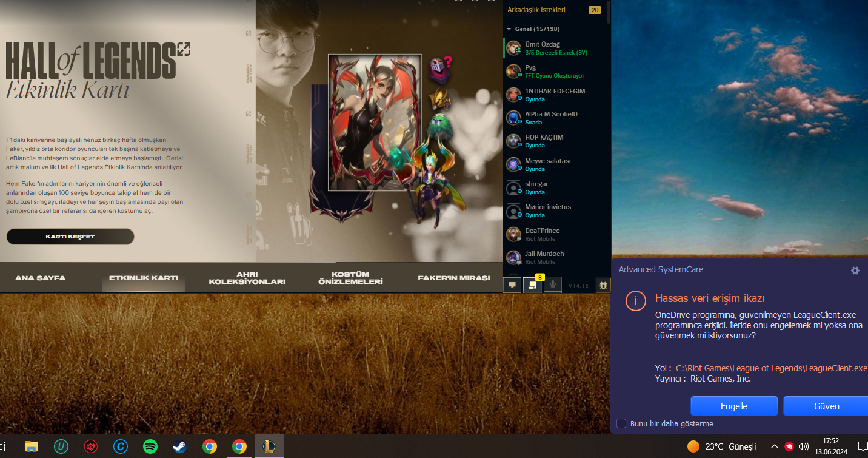This screenshot has height=458, width=868.
Task: Open Advanced SystemCare popup settings gear
Action: [855, 270]
